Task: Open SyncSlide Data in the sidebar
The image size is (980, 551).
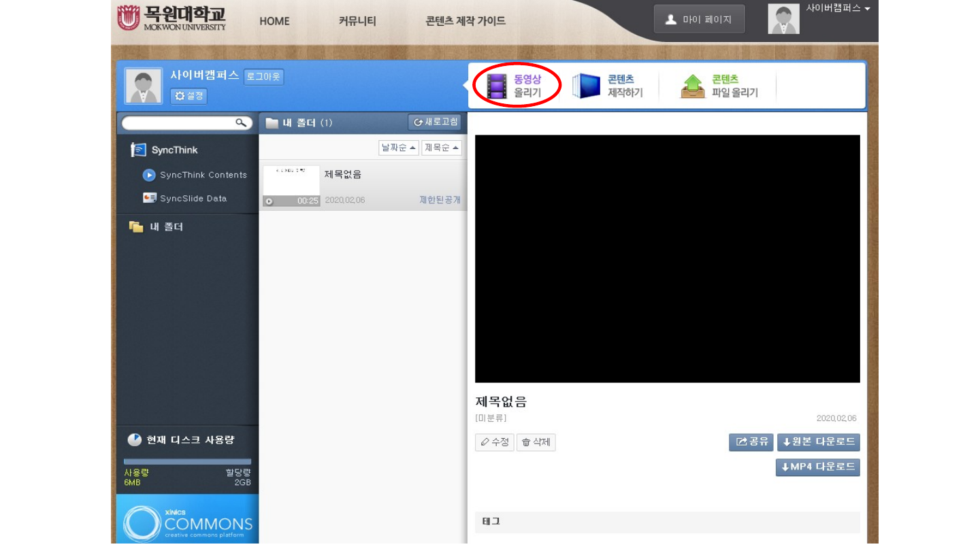Action: coord(193,199)
